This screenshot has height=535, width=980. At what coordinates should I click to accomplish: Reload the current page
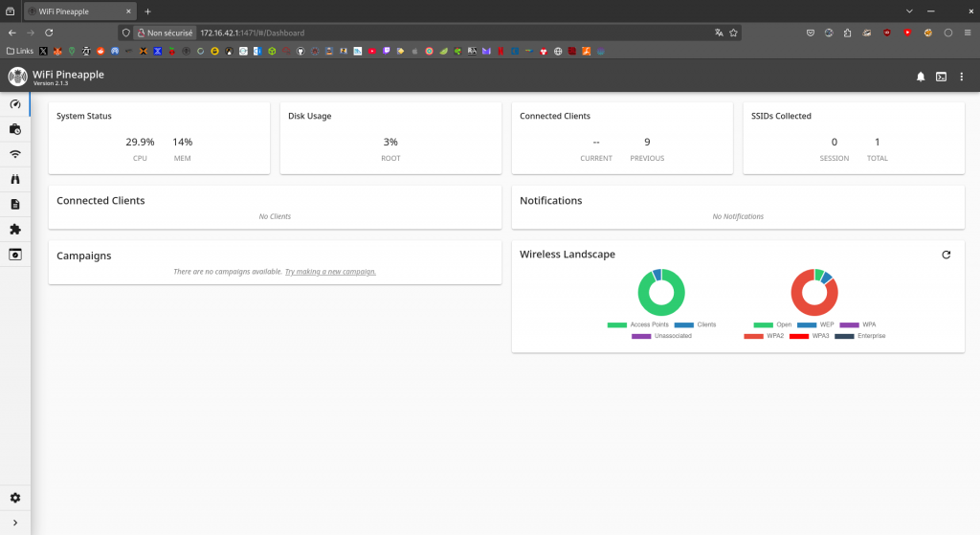pos(49,33)
